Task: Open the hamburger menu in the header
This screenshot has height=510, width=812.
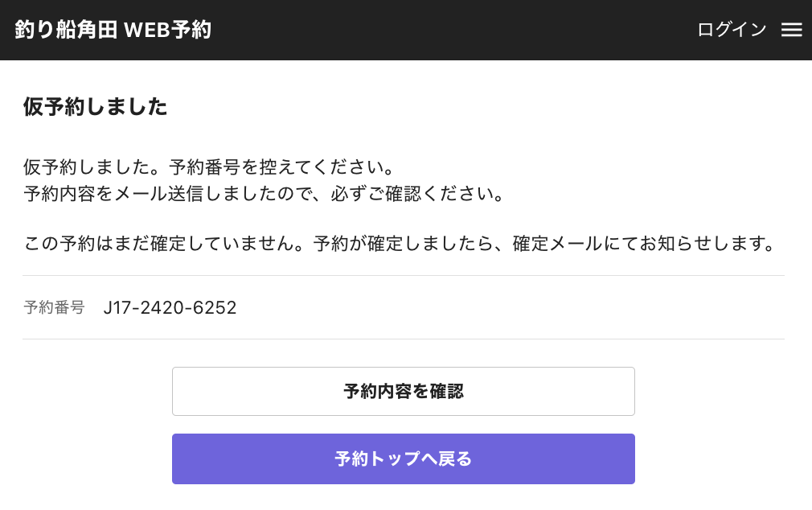Action: [792, 30]
